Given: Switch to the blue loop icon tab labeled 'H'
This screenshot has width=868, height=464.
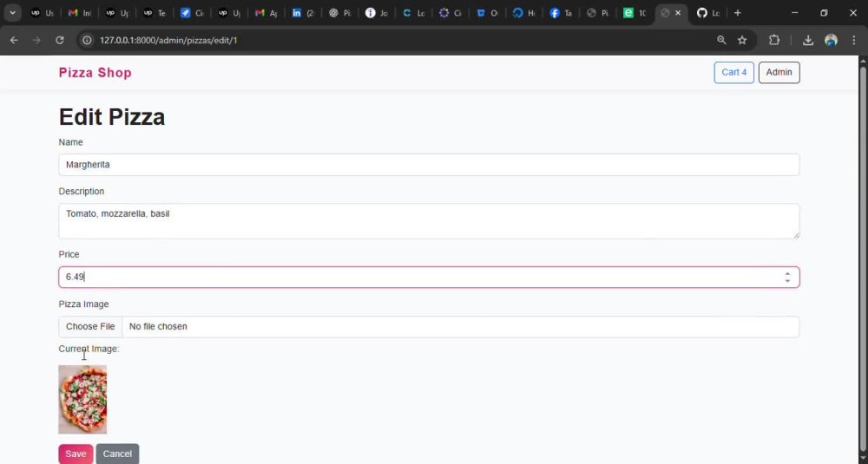Looking at the screenshot, I should pos(523,13).
